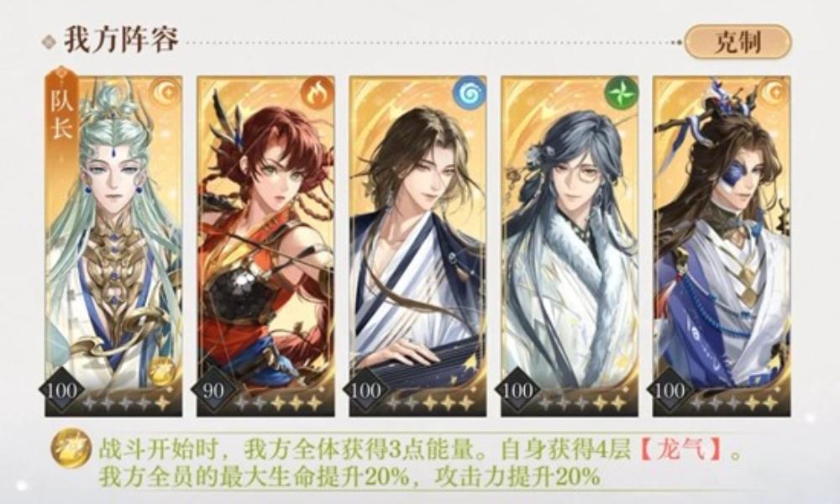Viewport: 840px width, 504px height.
Task: Click the level 90 badge
Action: 213,391
